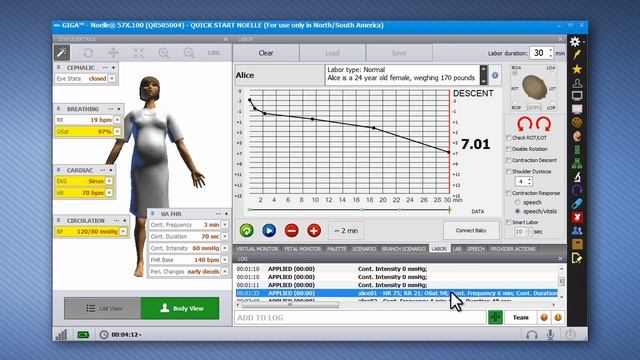
Task: Enable Contraction Descent checkbox
Action: coord(509,160)
